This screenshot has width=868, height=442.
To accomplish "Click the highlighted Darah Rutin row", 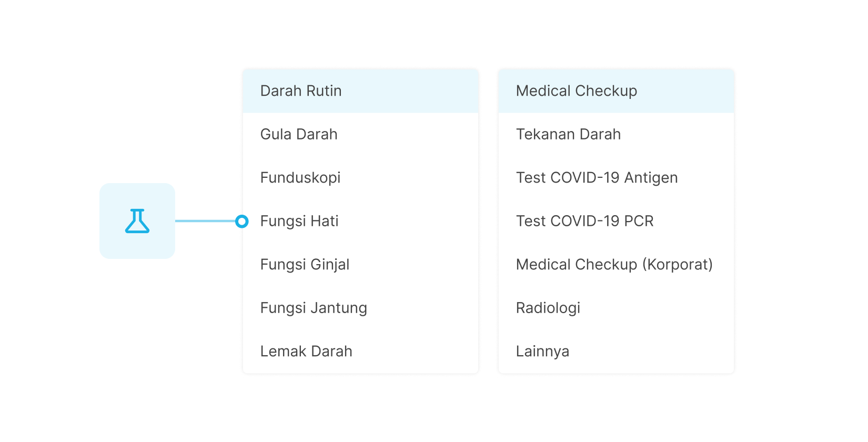I will pos(360,91).
